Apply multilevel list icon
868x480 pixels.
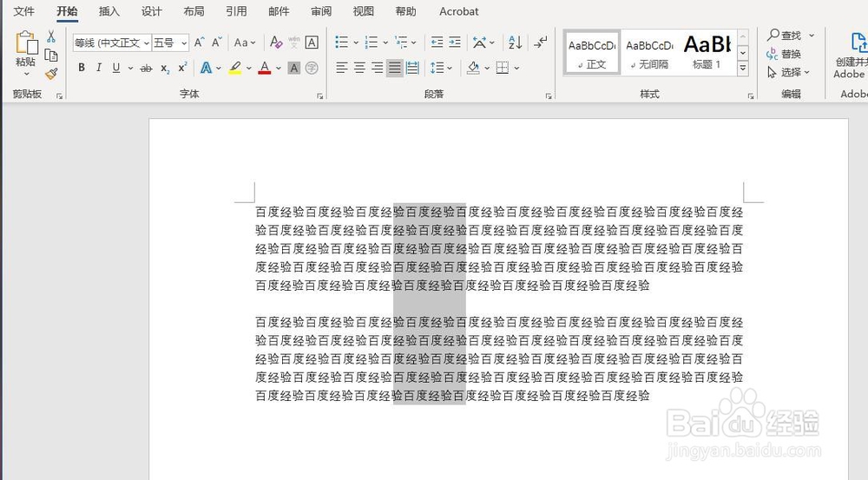(401, 42)
